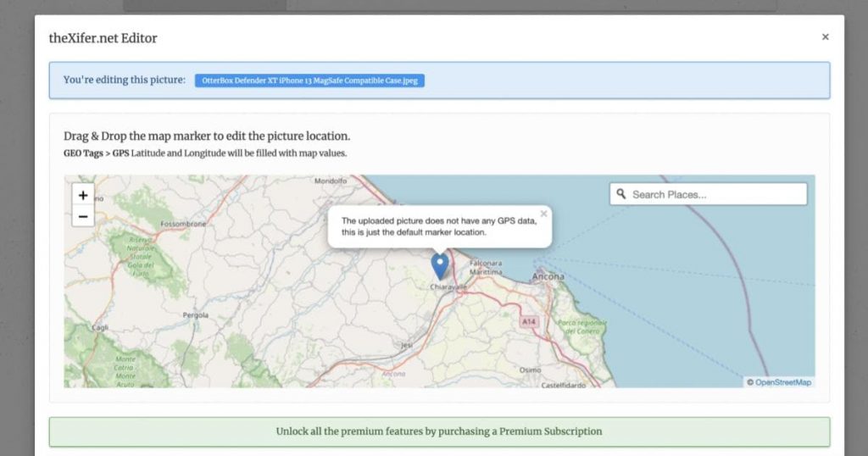Screen dimensions: 868x456
Task: Click the Mondolfo label on map
Action: pyautogui.click(x=331, y=181)
